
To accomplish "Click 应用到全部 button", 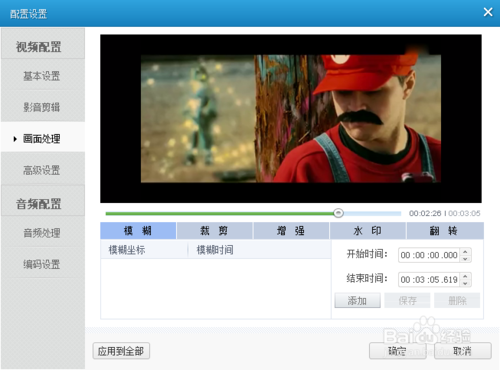I will [x=121, y=351].
